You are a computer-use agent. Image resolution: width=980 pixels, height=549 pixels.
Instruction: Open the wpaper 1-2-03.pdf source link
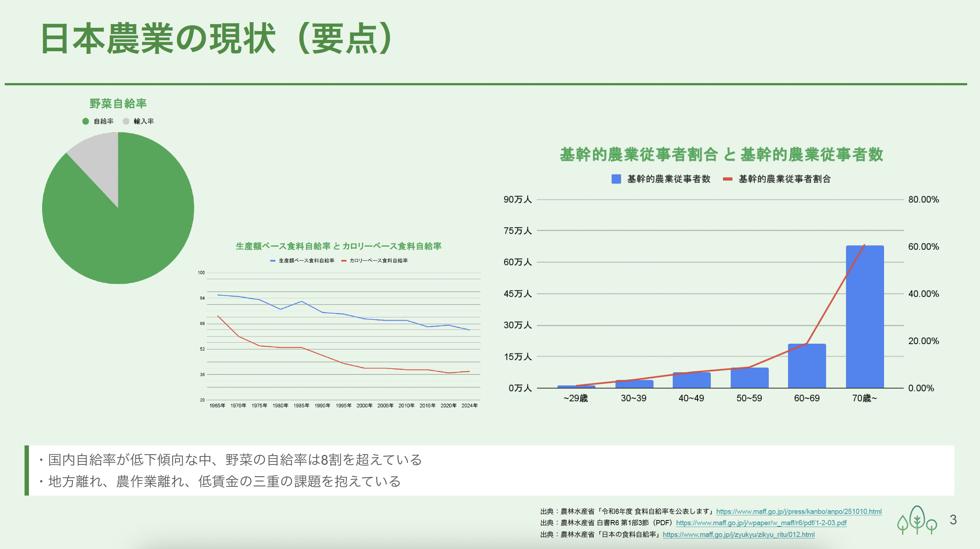pyautogui.click(x=761, y=523)
